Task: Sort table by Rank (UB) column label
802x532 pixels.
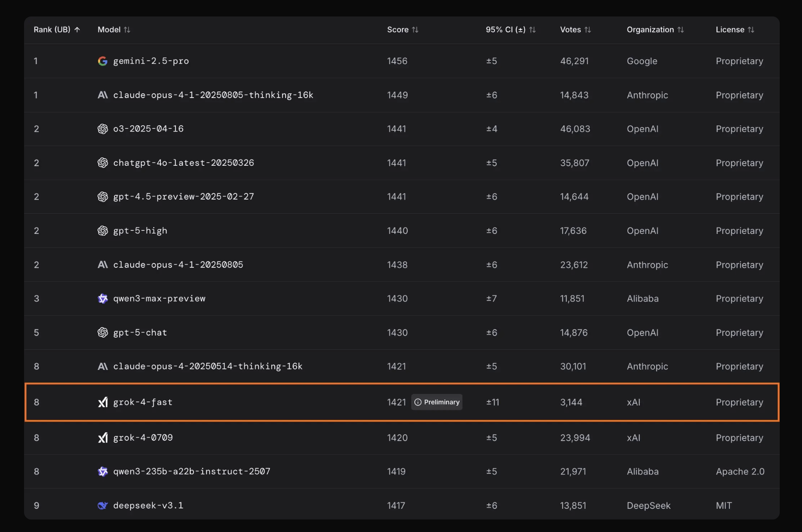Action: (52, 29)
